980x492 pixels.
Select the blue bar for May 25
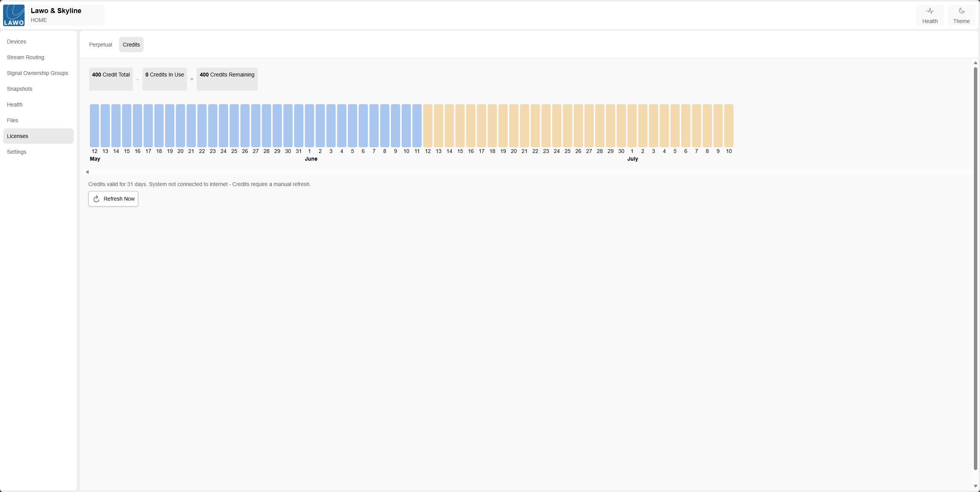234,126
